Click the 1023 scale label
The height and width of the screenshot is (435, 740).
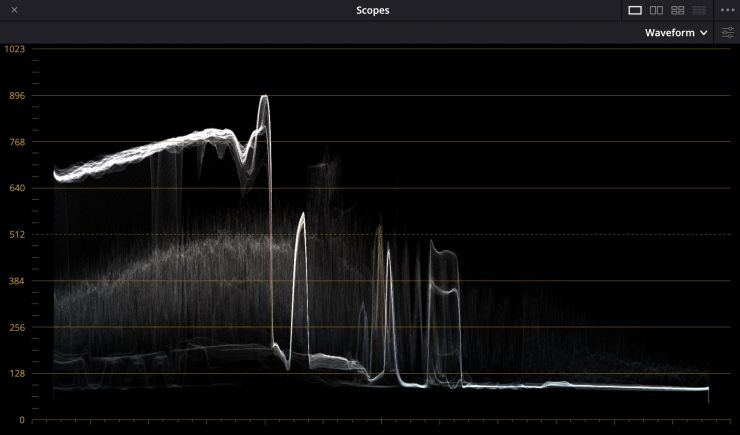14,49
